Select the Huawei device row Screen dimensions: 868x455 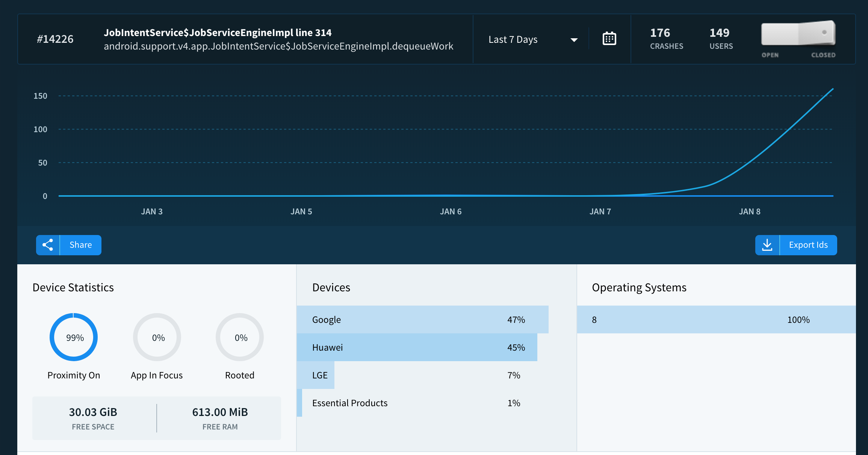(x=417, y=347)
